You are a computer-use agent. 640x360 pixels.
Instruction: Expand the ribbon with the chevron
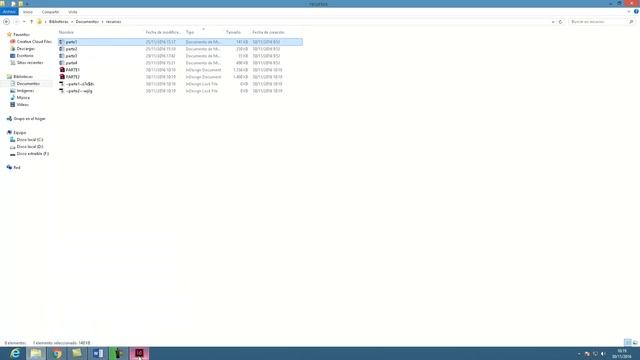pos(629,12)
